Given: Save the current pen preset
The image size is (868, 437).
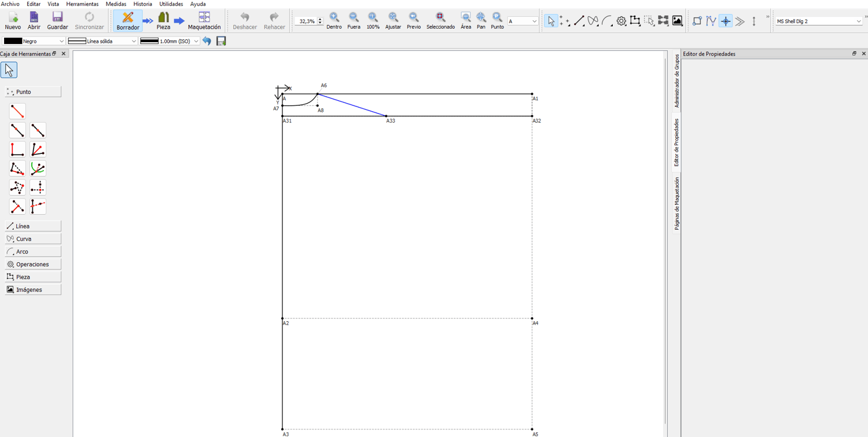Looking at the screenshot, I should 221,41.
